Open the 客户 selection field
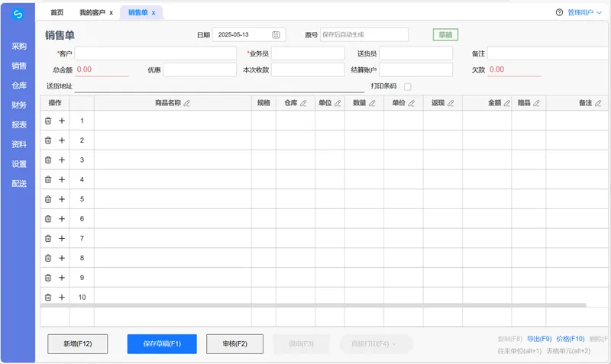 pos(144,54)
